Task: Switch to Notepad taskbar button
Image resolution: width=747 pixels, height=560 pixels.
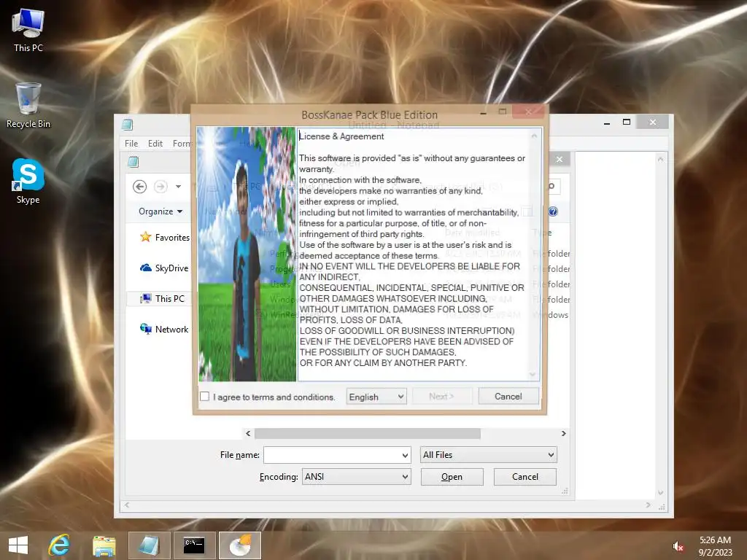Action: tap(149, 545)
